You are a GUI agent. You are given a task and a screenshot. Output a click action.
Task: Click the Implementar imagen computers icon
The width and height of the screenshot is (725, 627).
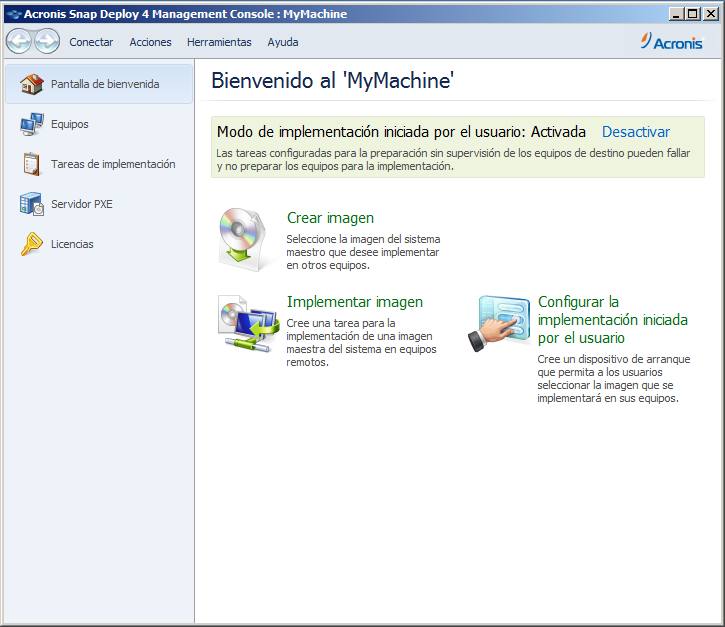coord(249,324)
